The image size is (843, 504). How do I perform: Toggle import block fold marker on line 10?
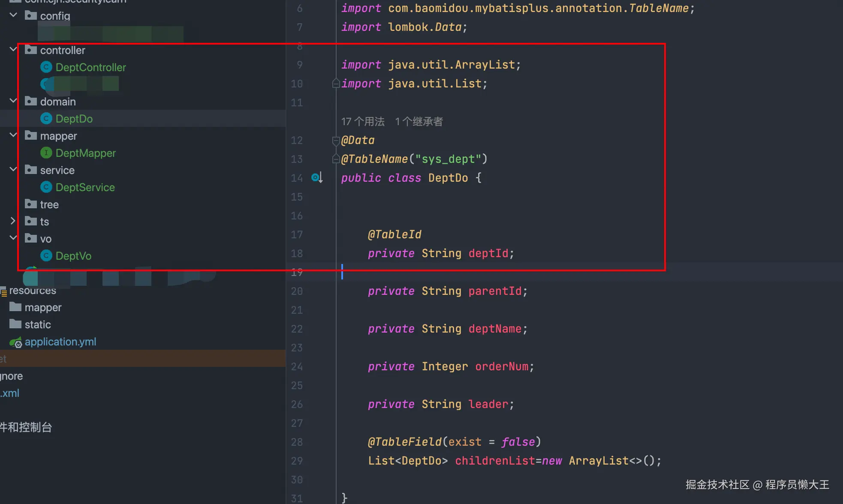336,84
